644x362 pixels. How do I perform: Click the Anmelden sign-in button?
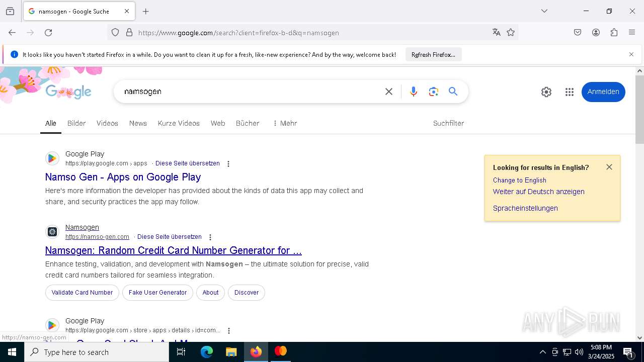[x=603, y=92]
